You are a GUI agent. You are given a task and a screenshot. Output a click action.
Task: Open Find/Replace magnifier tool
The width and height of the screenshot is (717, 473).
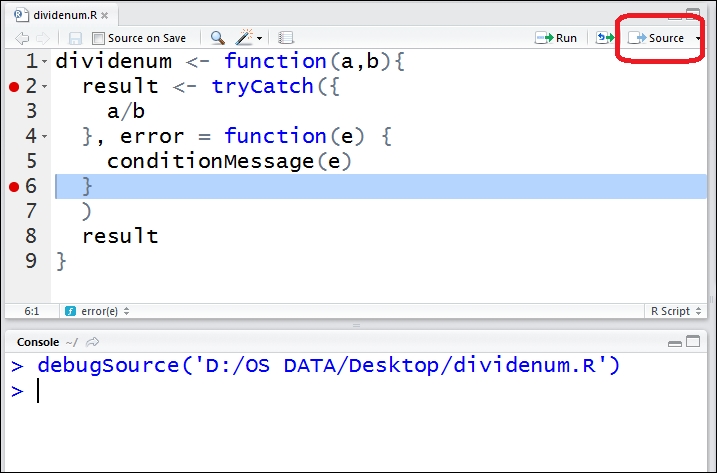217,38
